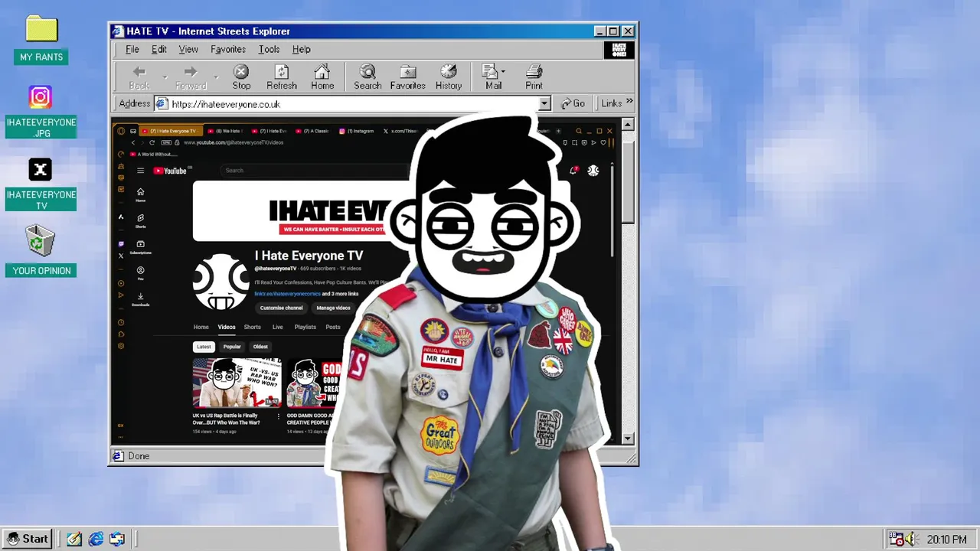Click the volume speaker icon in tray
This screenshot has width=980, height=551.
pos(910,539)
